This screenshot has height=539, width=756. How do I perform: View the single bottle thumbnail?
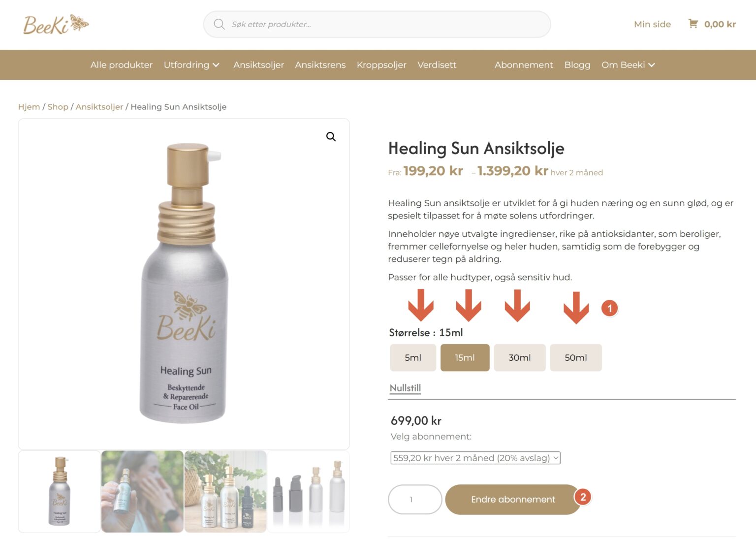60,491
